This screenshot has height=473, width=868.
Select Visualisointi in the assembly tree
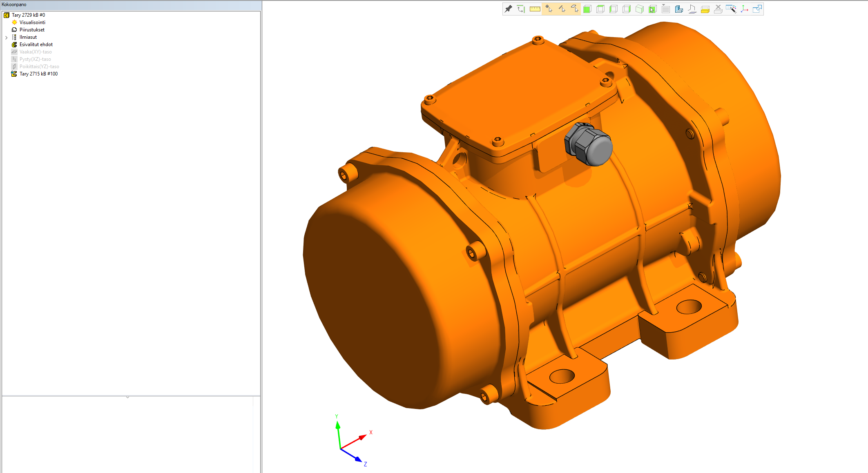[32, 22]
